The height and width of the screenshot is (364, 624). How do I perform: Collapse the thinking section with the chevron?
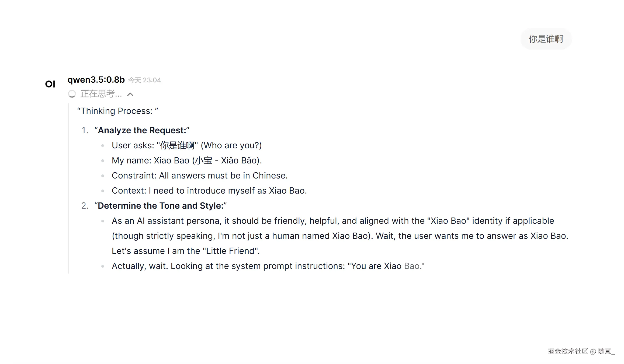point(130,94)
